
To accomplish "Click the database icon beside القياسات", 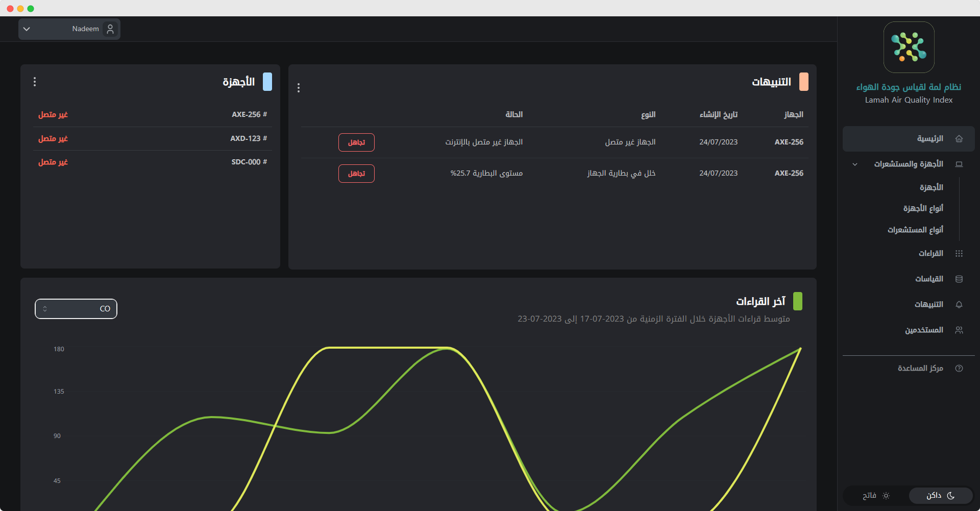I will 959,279.
